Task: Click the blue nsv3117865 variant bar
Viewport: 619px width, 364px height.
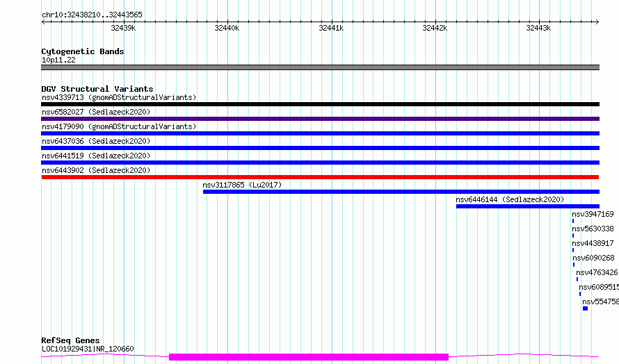Action: pyautogui.click(x=401, y=192)
